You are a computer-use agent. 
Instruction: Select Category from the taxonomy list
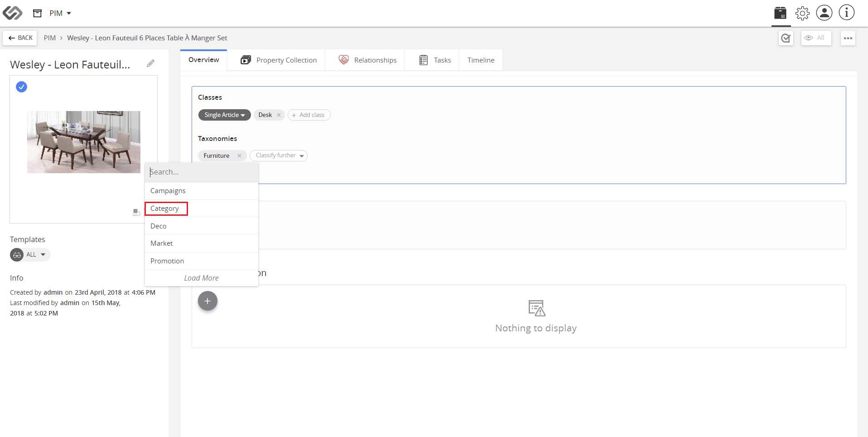[202, 209]
